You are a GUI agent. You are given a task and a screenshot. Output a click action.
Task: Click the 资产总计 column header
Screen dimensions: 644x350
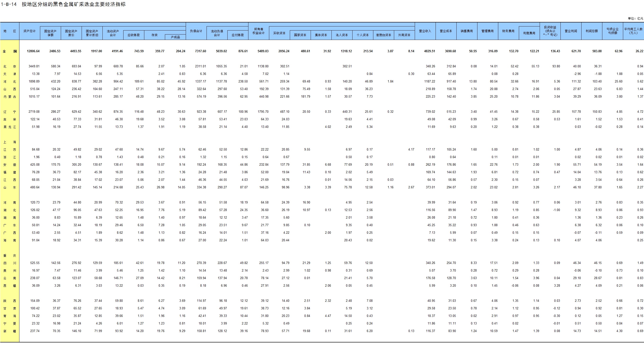(x=30, y=31)
